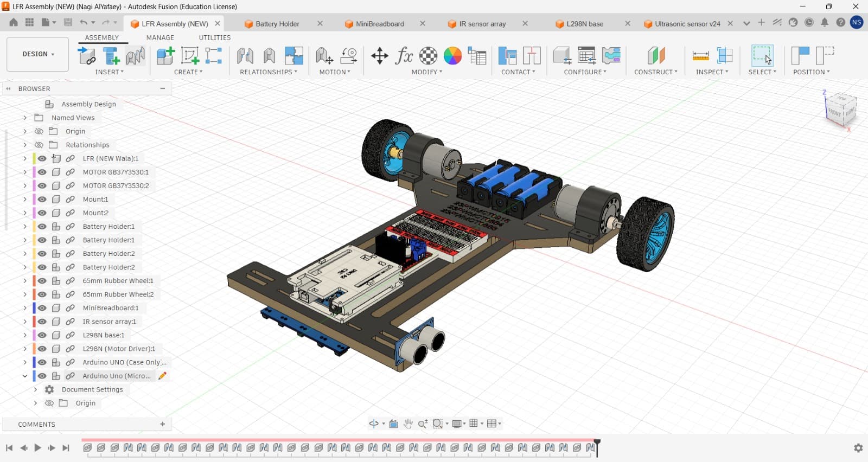Add a new comment with plus button
The width and height of the screenshot is (868, 462).
point(162,424)
